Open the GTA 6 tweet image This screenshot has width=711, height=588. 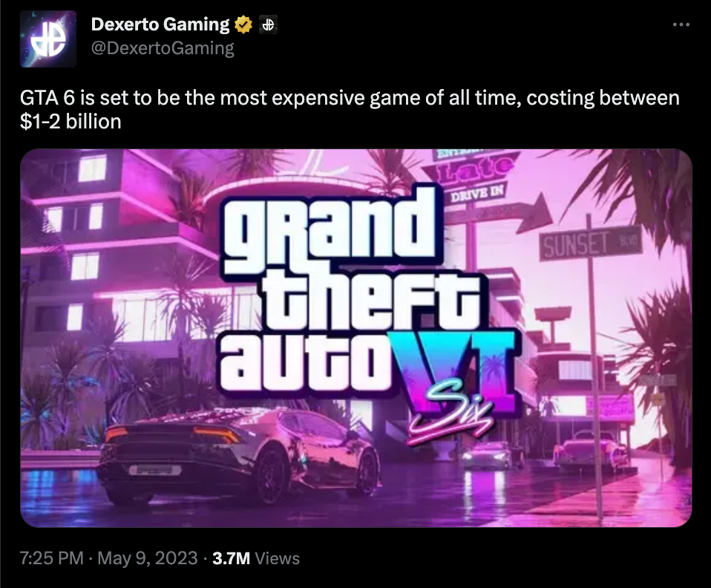tap(356, 338)
